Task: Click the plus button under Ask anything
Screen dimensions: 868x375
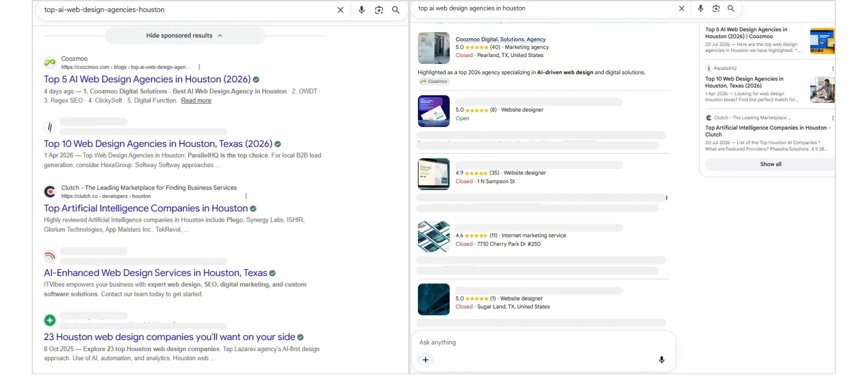Action: [425, 360]
